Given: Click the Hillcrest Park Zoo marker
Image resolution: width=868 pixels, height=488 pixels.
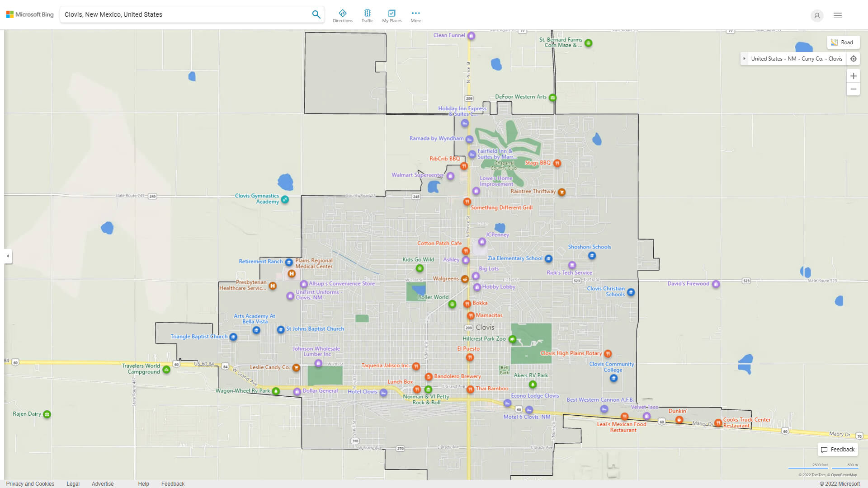Looking at the screenshot, I should click(x=512, y=339).
